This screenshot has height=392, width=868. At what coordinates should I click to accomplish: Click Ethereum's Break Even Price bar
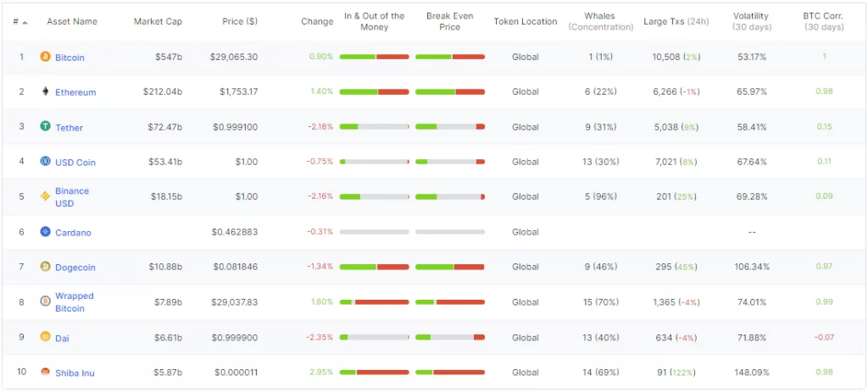click(450, 91)
